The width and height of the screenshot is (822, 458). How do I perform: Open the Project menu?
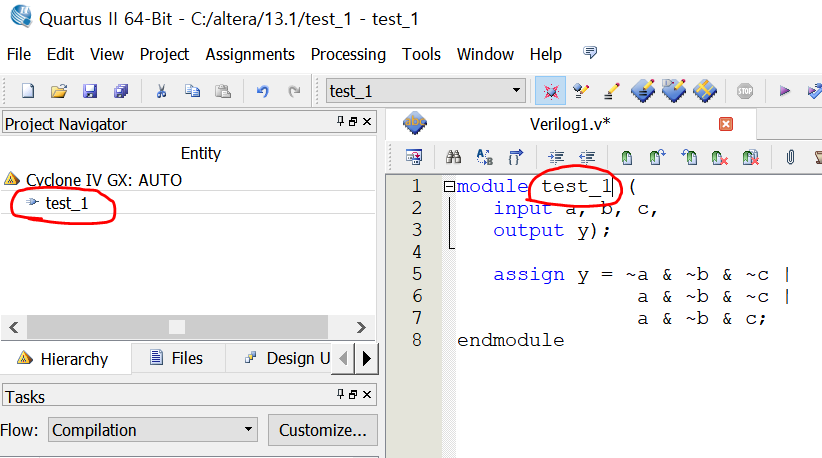(164, 54)
